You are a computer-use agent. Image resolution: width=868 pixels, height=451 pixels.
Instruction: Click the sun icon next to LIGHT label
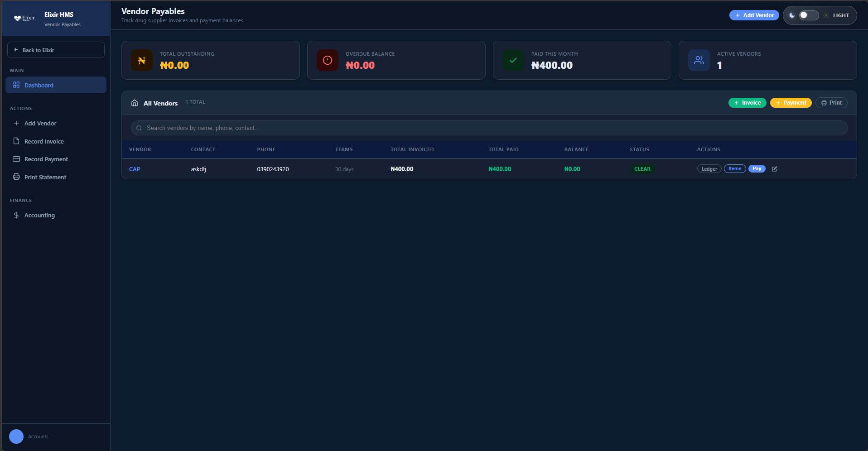coord(826,15)
